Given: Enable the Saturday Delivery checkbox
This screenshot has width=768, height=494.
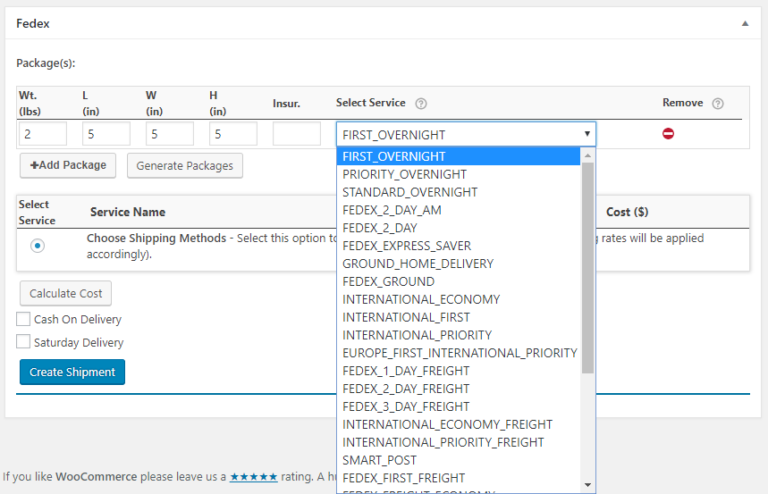Looking at the screenshot, I should click(x=23, y=342).
